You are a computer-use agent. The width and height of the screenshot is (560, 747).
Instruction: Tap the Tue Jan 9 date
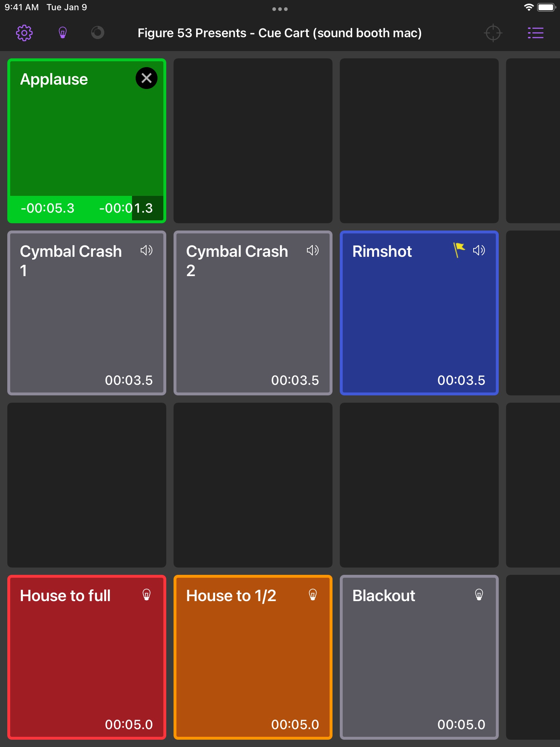(x=67, y=7)
